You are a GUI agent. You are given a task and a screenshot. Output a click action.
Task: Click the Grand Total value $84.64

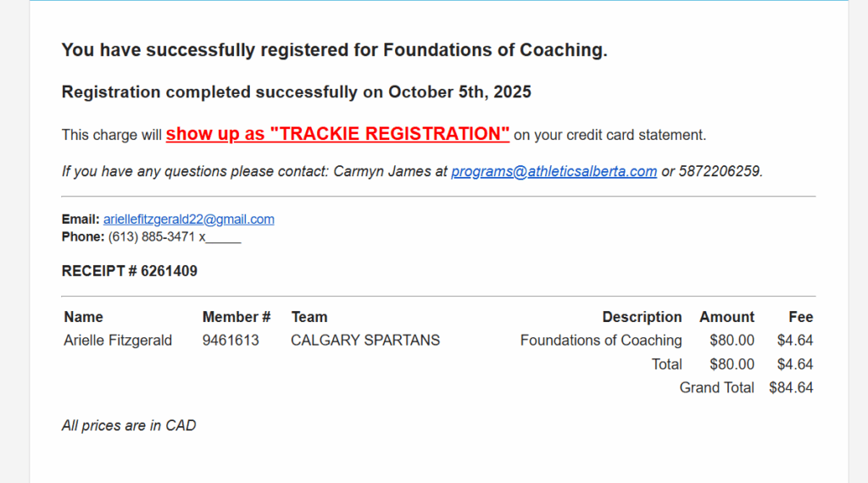click(x=791, y=388)
